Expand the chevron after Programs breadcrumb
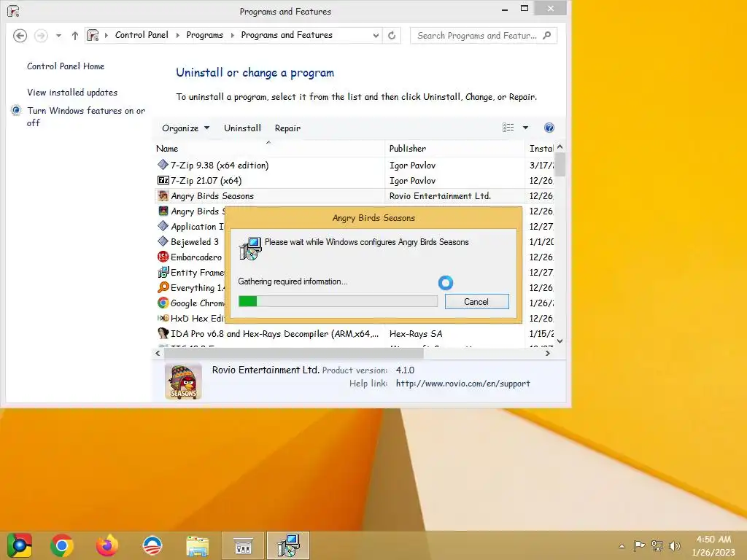Viewport: 747px width, 560px height. (233, 35)
